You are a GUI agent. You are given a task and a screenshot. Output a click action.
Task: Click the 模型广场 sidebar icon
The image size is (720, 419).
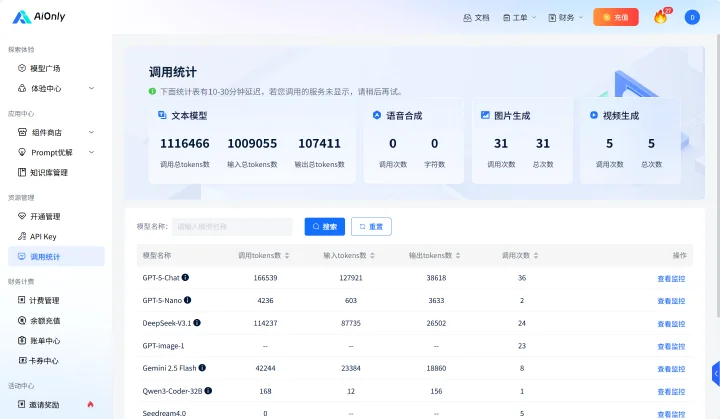[22, 68]
